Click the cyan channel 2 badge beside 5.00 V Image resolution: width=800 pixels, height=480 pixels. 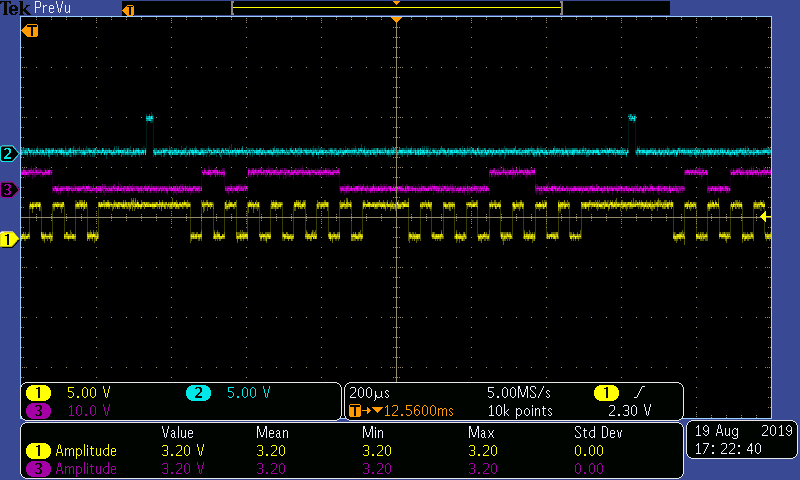tap(198, 393)
